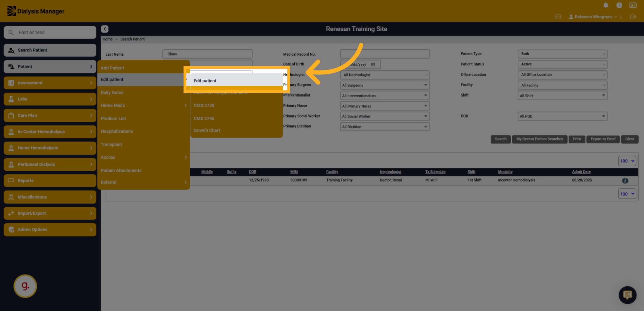Change top results-per-page 100 dropdown

[x=627, y=161]
